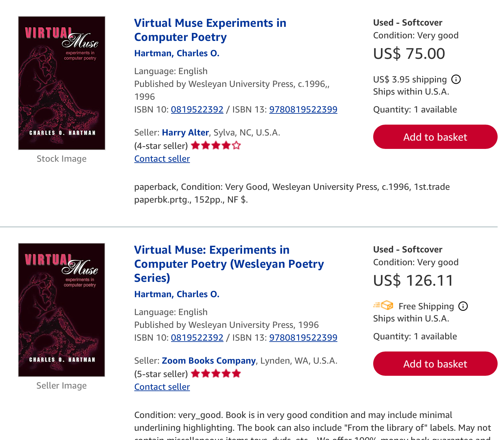Click shipping info icon next to US$ 3.95 shipping

pyautogui.click(x=456, y=79)
